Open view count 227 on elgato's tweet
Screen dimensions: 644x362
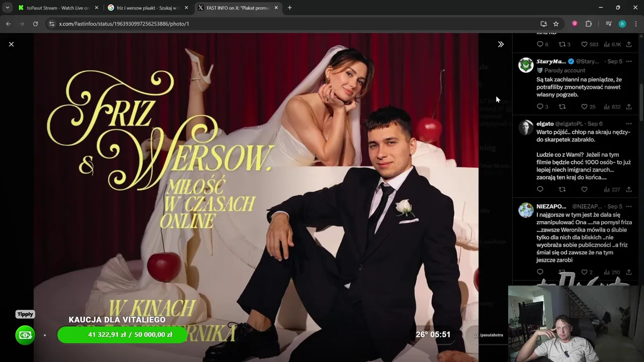pyautogui.click(x=612, y=190)
